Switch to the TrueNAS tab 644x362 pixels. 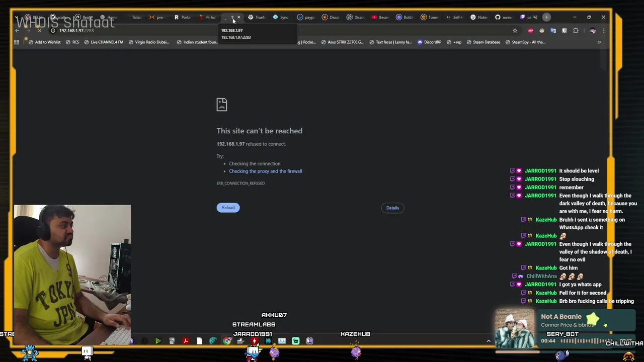pyautogui.click(x=257, y=17)
